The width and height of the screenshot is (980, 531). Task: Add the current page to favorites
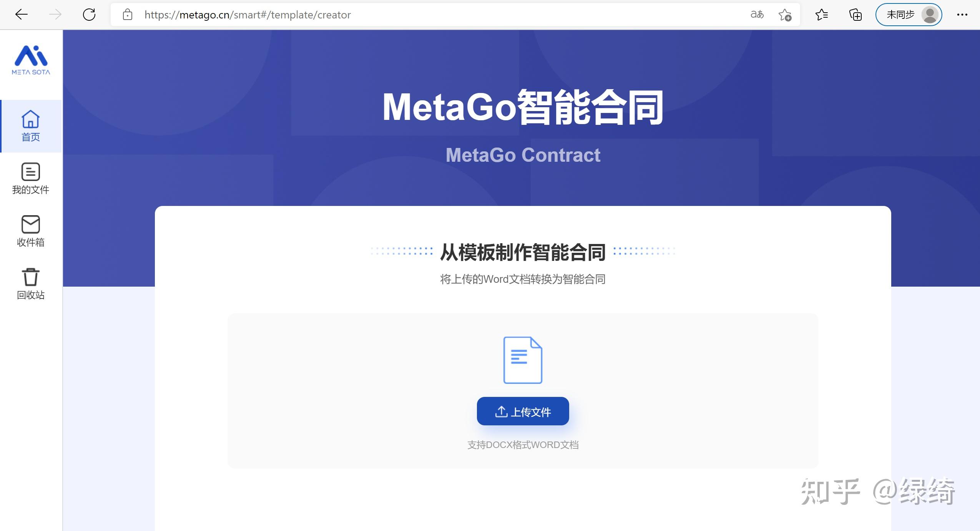coord(785,15)
